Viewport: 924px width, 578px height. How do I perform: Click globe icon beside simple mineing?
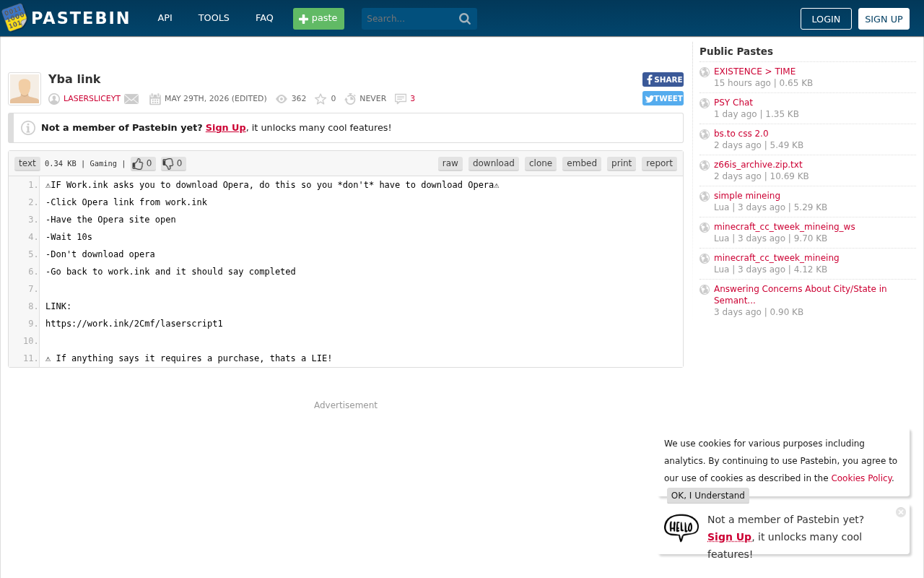coord(705,197)
